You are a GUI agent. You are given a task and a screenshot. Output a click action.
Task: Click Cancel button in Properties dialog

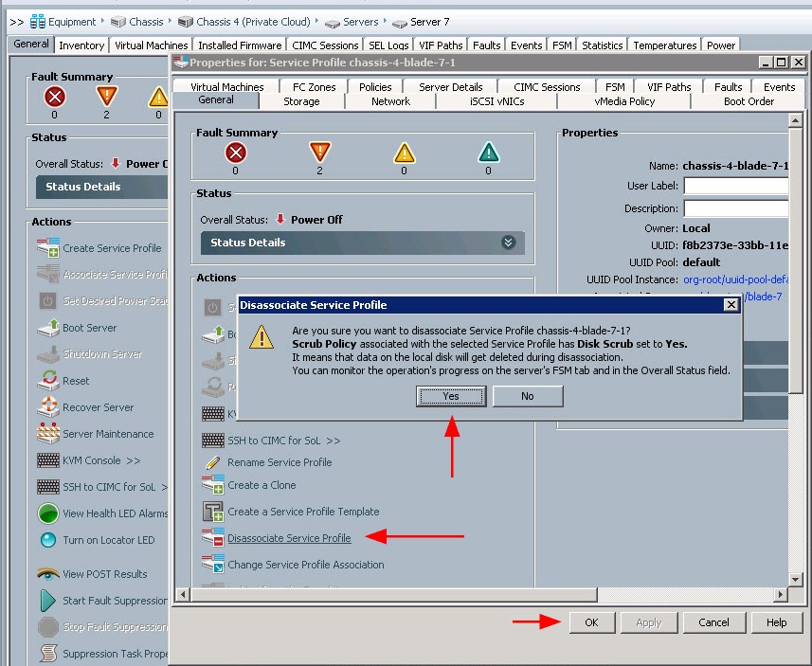[x=713, y=622]
